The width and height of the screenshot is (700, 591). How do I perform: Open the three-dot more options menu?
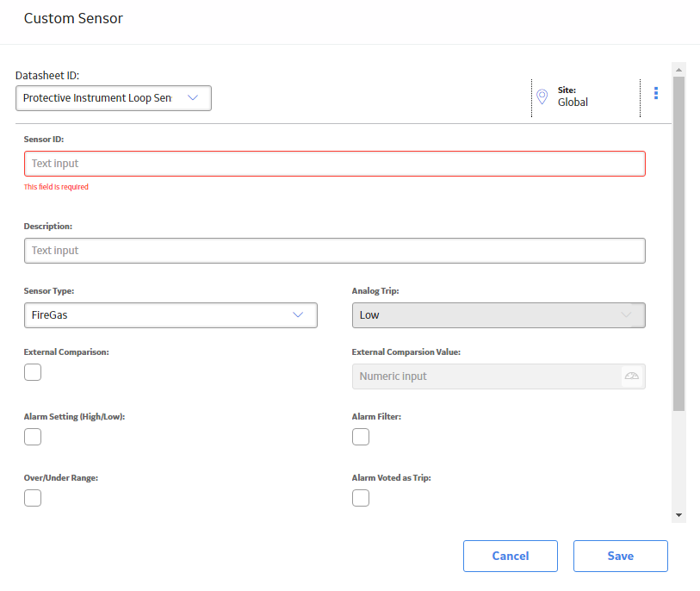(656, 93)
